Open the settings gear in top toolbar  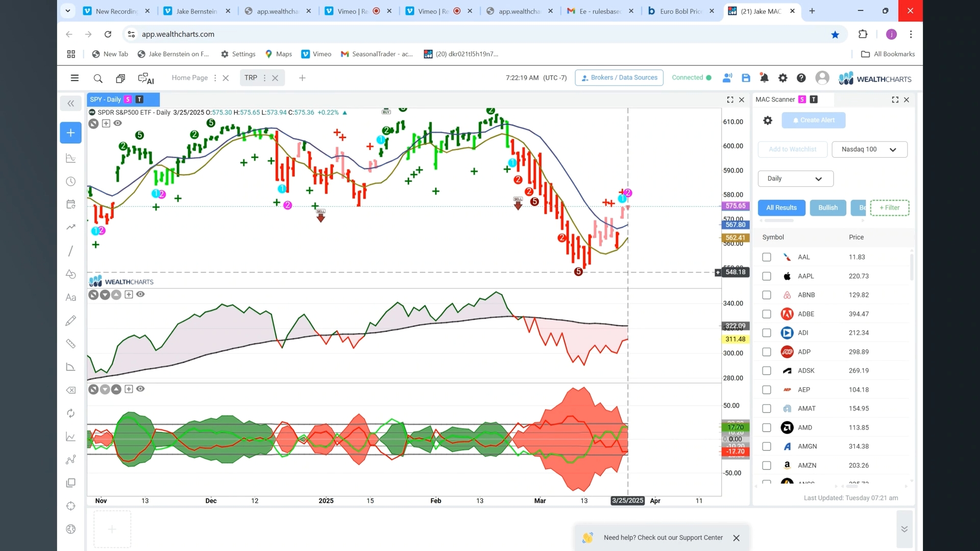(x=782, y=78)
